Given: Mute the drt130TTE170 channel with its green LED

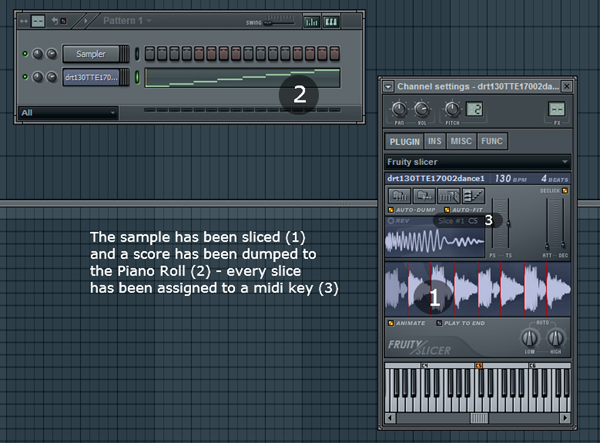Looking at the screenshot, I should [25, 77].
